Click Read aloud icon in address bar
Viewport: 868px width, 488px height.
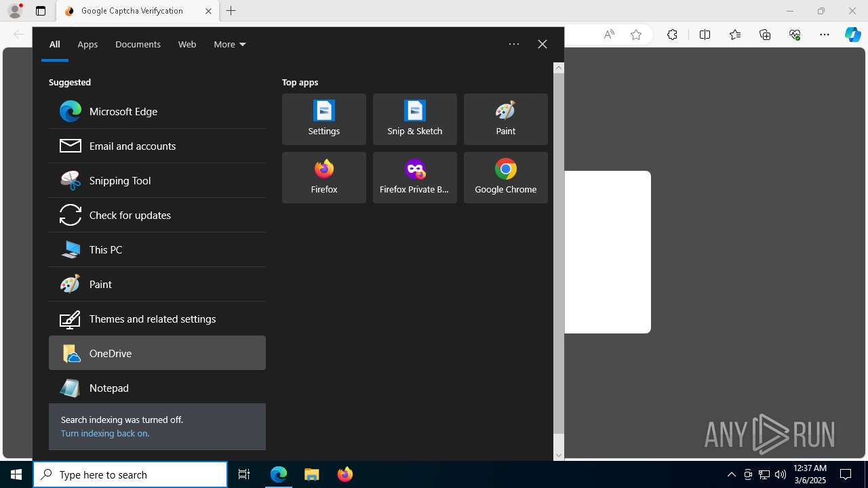click(x=609, y=35)
